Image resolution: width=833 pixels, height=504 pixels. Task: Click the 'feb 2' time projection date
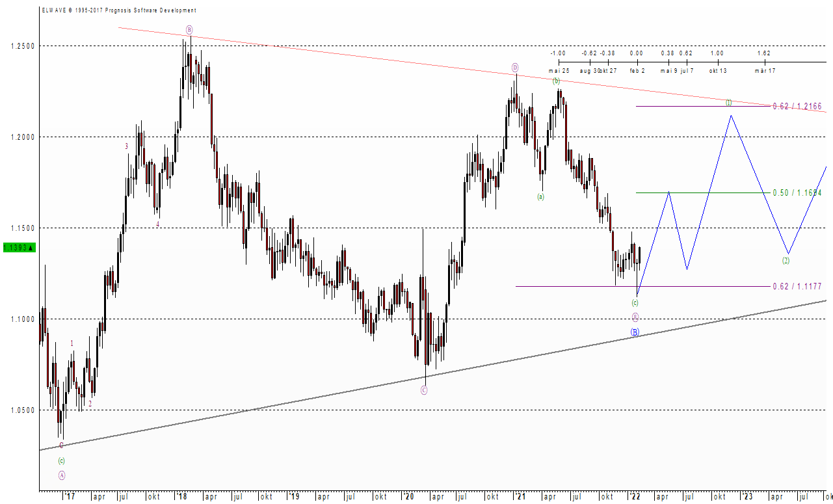(x=637, y=70)
